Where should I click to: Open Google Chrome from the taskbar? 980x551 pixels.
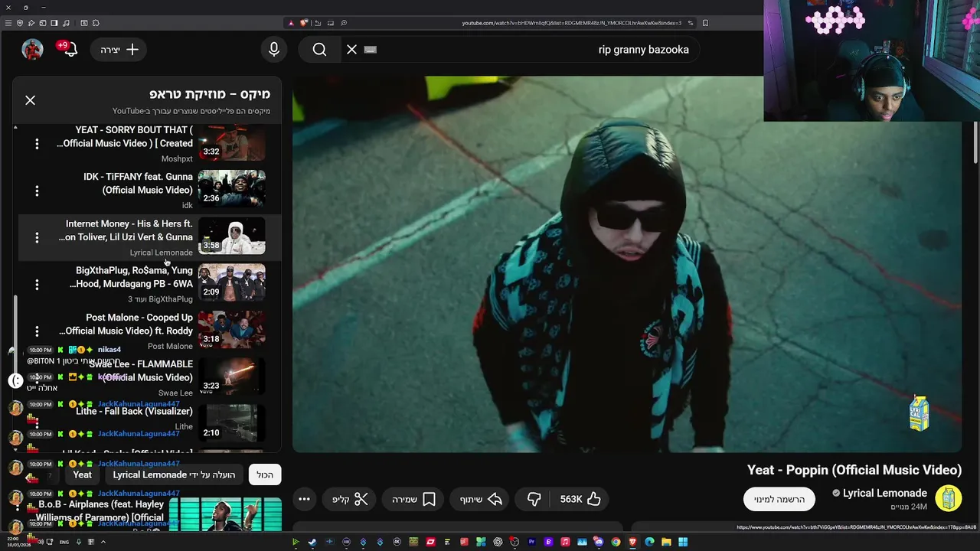[x=616, y=543]
